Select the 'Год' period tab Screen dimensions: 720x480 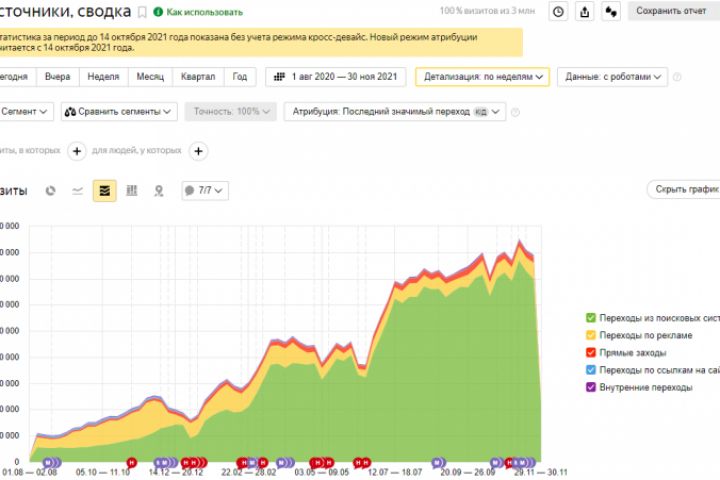click(240, 77)
